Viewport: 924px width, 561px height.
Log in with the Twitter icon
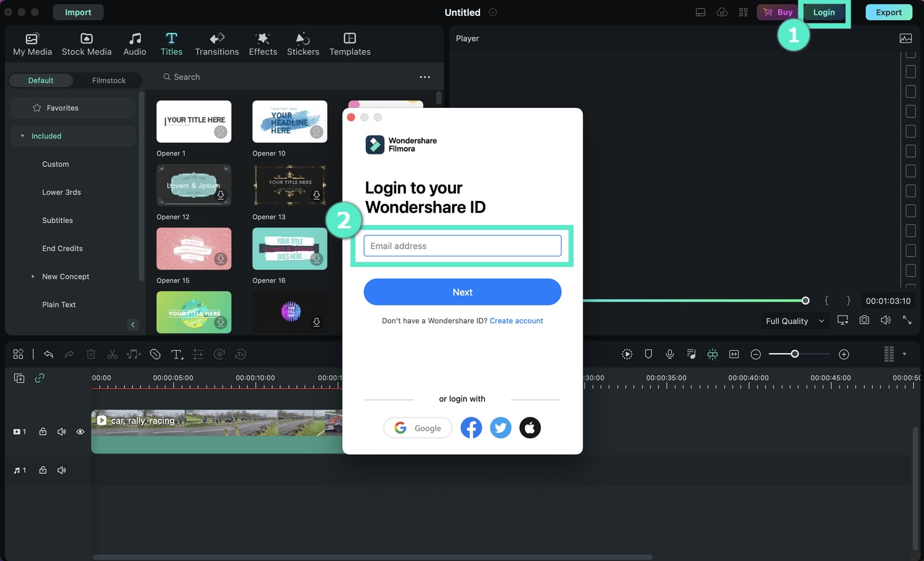tap(501, 428)
